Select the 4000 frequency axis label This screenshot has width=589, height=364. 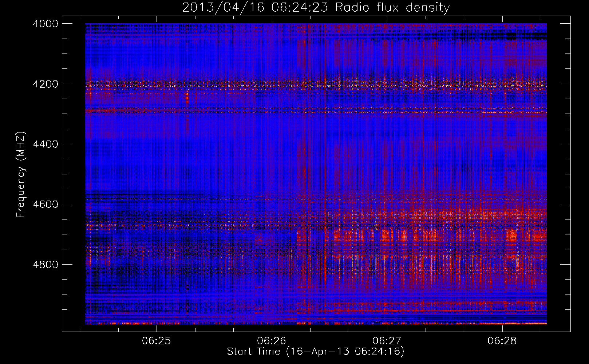click(46, 24)
